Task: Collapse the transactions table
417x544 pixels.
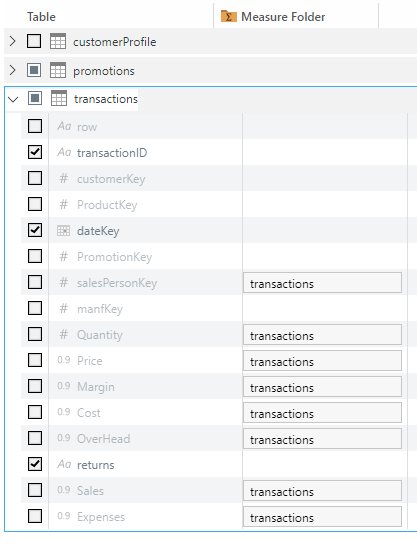Action: coord(13,99)
